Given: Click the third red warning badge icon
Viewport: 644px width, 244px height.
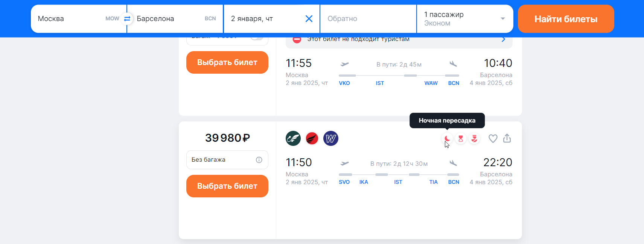Looking at the screenshot, I should (x=474, y=139).
